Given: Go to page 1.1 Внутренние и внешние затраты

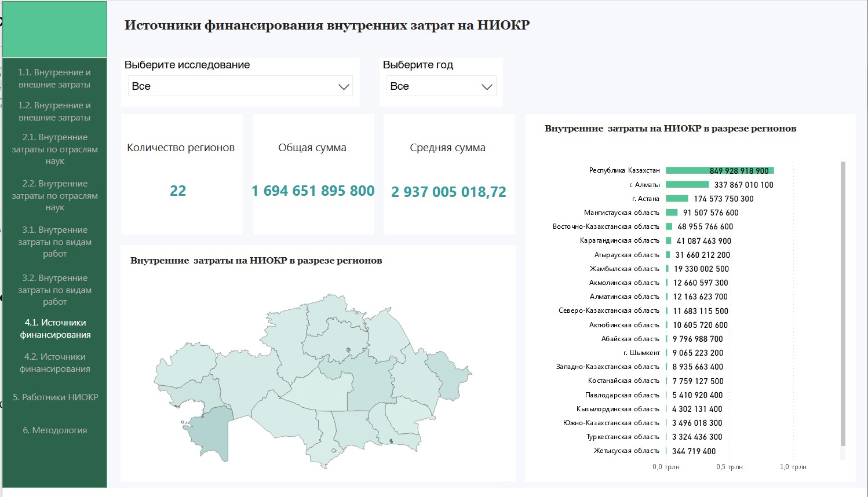Looking at the screenshot, I should [x=54, y=78].
